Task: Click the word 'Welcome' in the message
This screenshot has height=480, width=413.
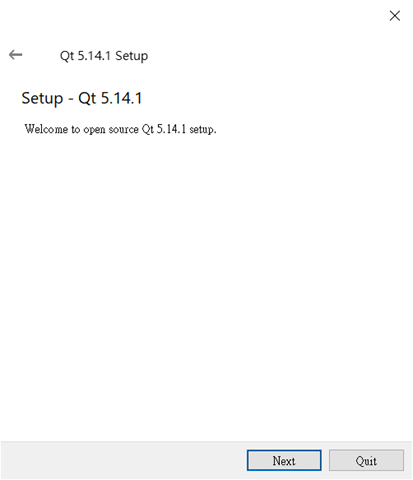Action: click(46, 129)
